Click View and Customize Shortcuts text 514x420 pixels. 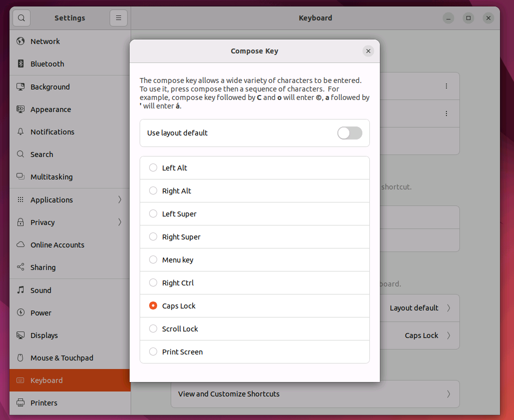pos(229,394)
